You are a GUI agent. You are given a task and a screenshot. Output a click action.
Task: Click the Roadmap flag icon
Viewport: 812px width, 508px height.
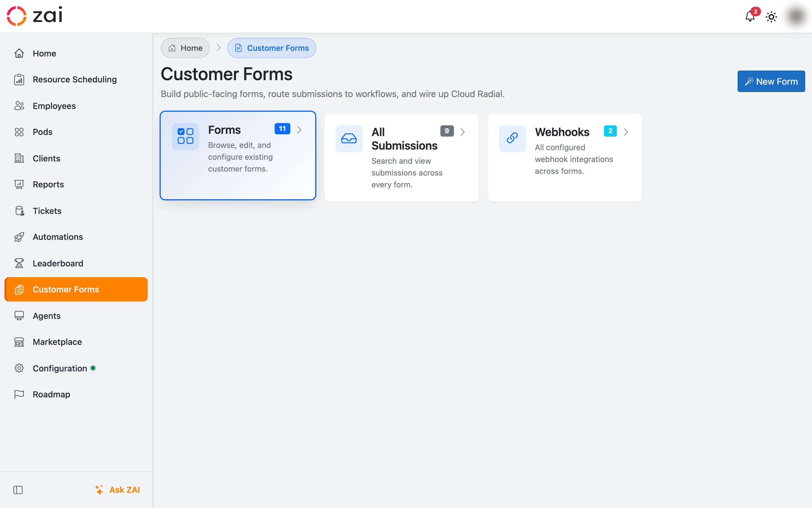pyautogui.click(x=19, y=394)
